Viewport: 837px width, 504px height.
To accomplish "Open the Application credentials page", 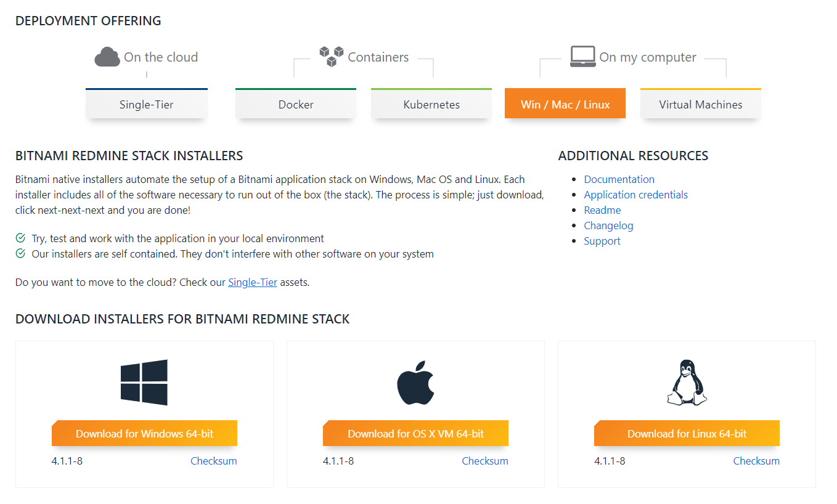I will [635, 194].
